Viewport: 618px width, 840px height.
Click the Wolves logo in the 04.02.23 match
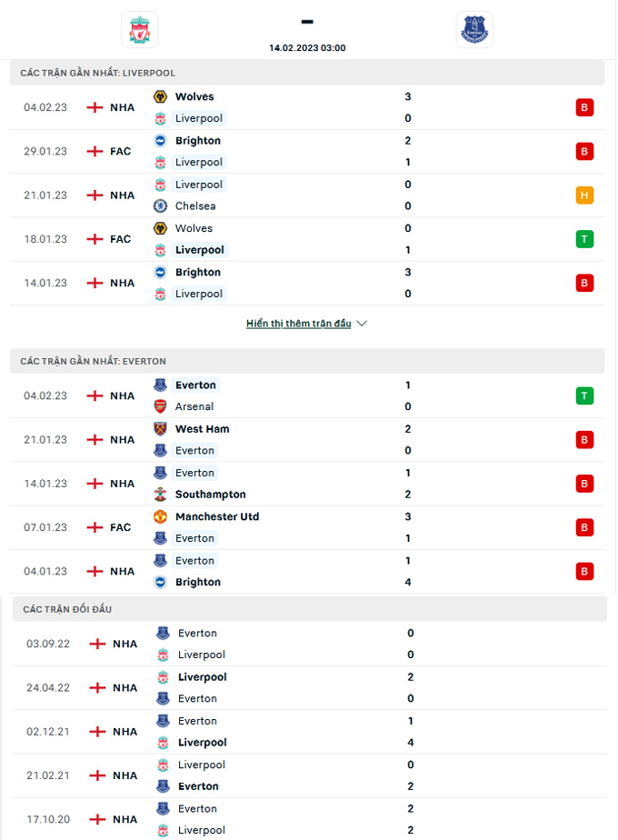tap(160, 97)
